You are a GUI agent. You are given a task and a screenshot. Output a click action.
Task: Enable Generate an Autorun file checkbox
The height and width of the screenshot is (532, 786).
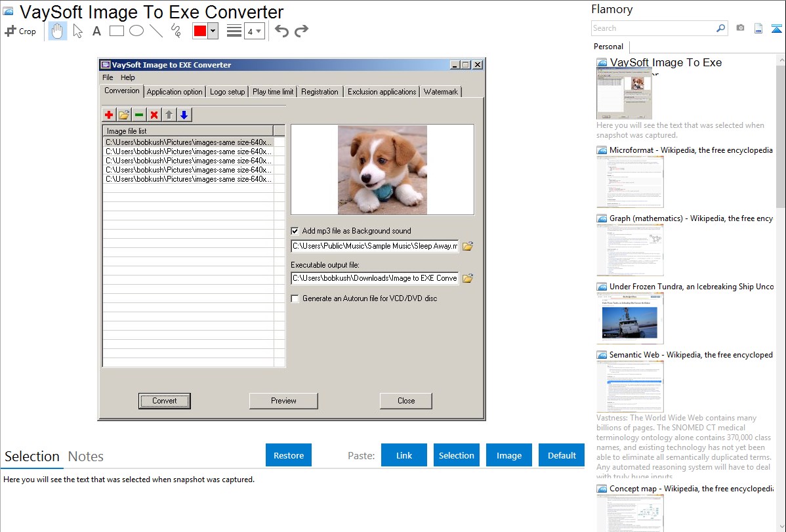click(x=295, y=298)
